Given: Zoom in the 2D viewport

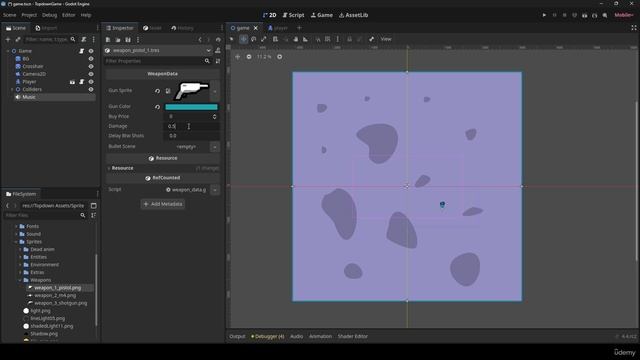Looking at the screenshot, I should [x=280, y=57].
